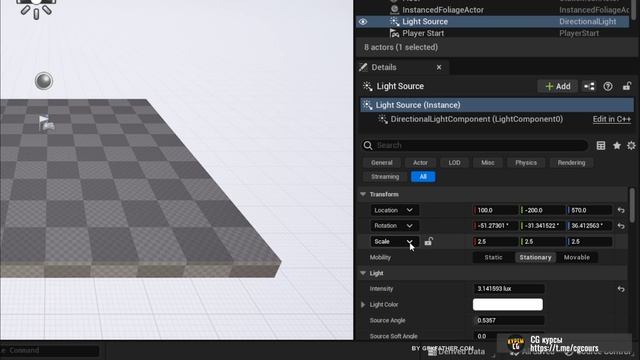Screen dimensions: 640x360
Task: Focus the Details search field
Action: 475,145
